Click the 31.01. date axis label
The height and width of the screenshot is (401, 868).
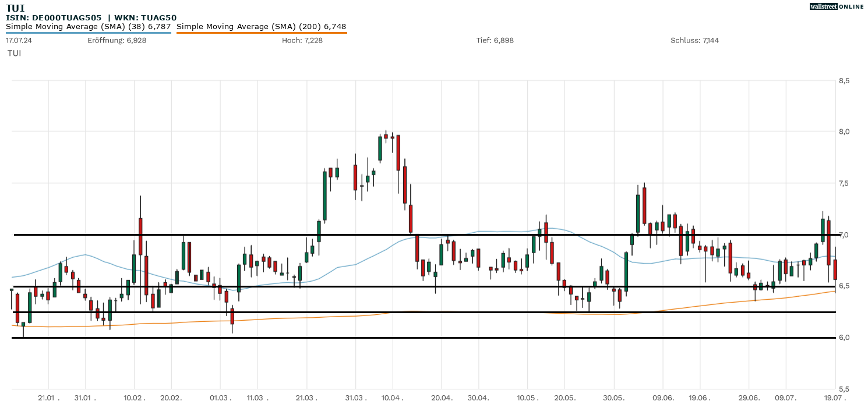coord(86,398)
